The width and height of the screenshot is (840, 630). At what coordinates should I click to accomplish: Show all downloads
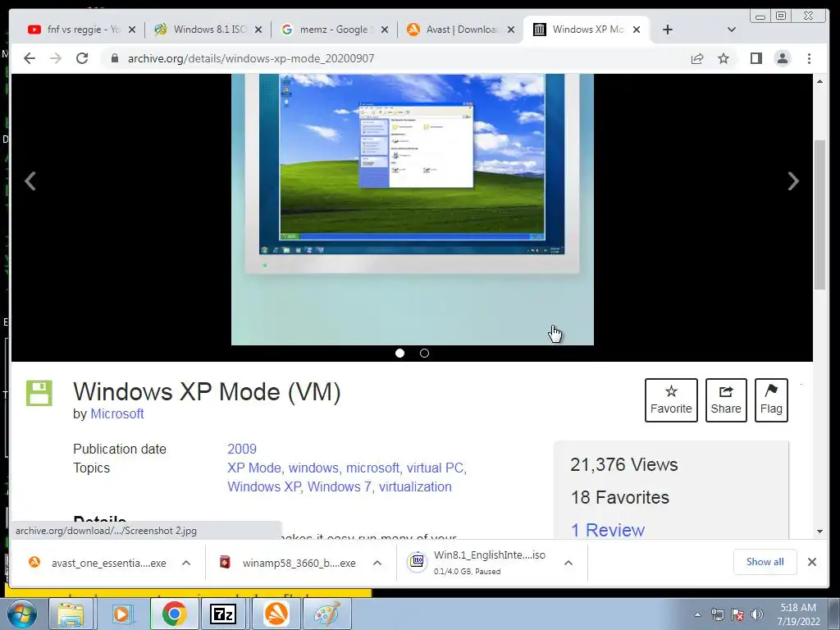click(765, 561)
